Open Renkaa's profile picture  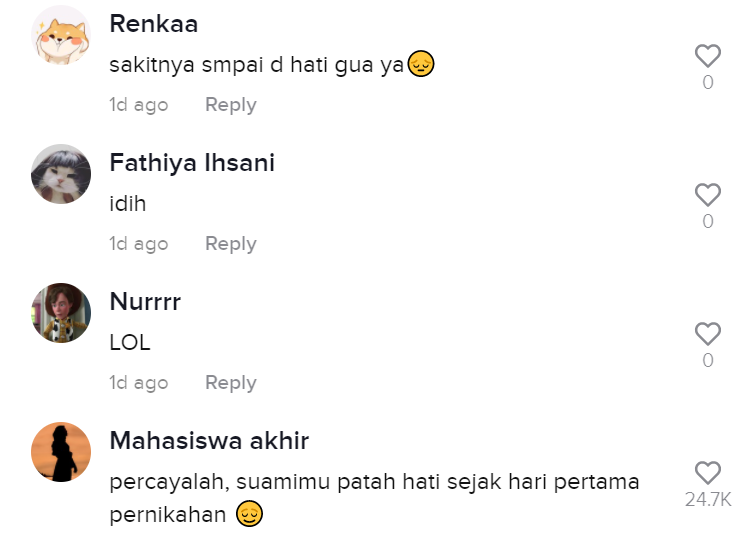point(62,35)
